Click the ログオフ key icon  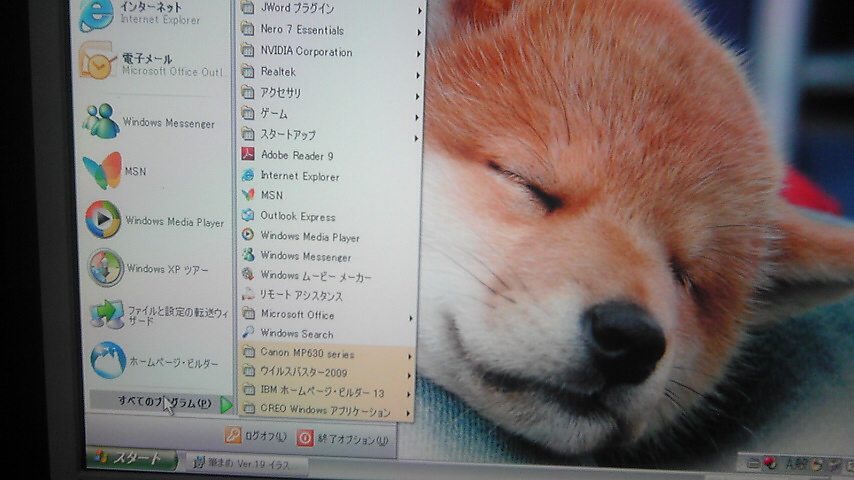click(x=233, y=435)
